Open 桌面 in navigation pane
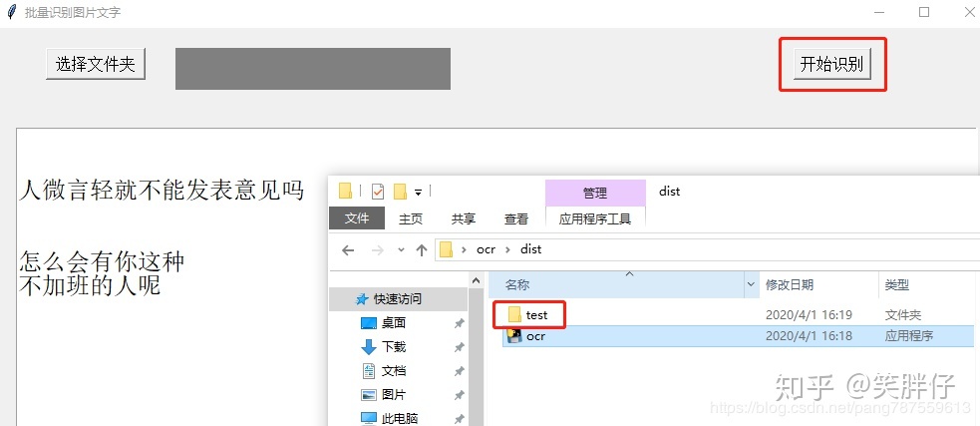Viewport: 980px width, 426px height. (394, 323)
